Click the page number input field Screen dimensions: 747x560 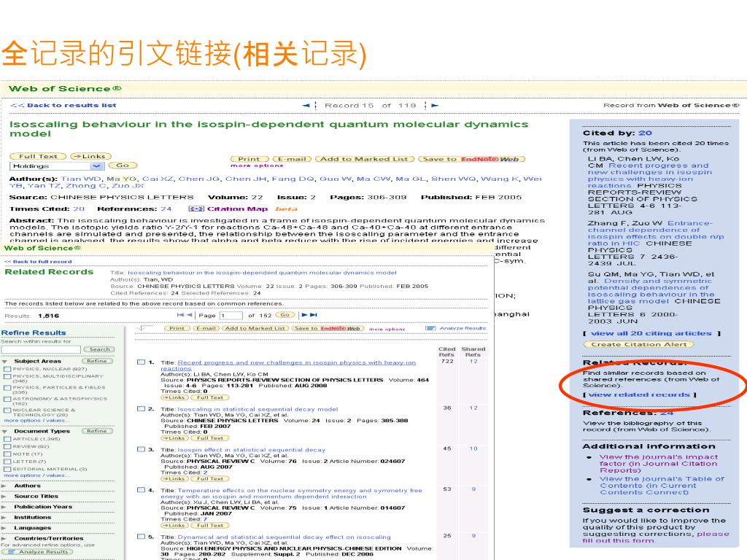231,315
